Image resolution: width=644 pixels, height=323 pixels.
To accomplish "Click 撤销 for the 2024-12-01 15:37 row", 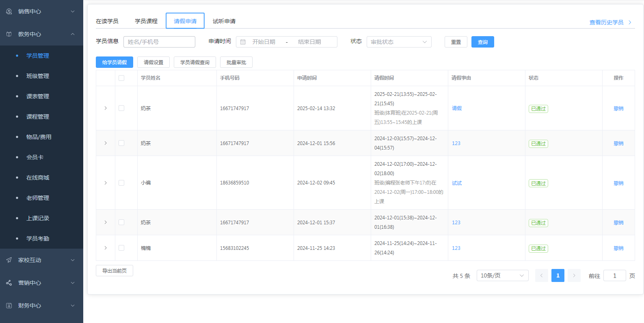I will tap(618, 223).
